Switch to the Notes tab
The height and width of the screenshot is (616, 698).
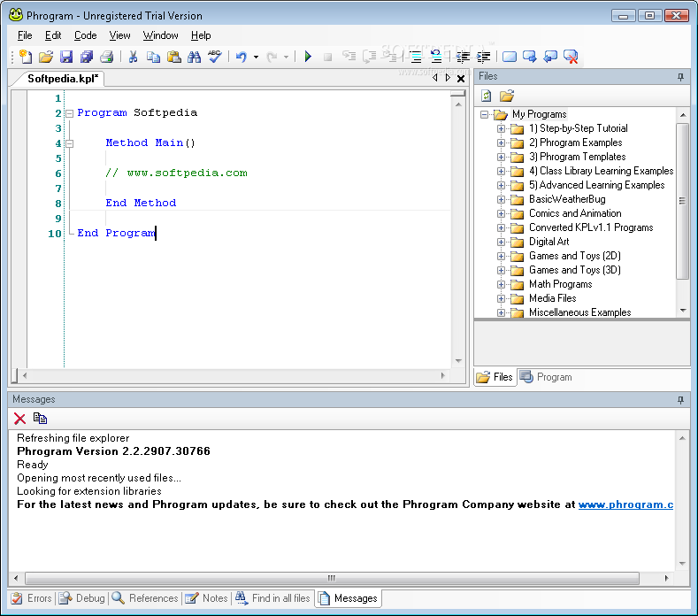point(206,598)
